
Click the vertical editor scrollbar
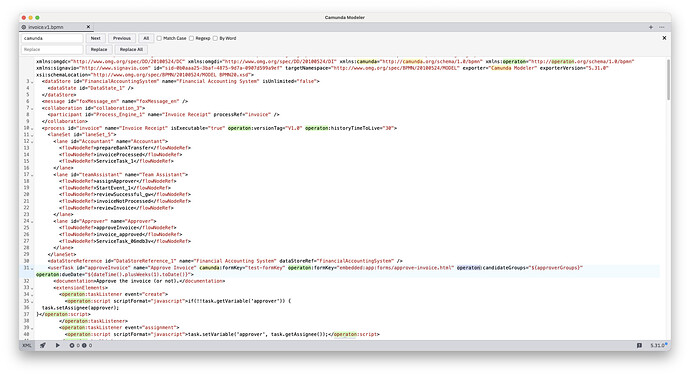668,79
